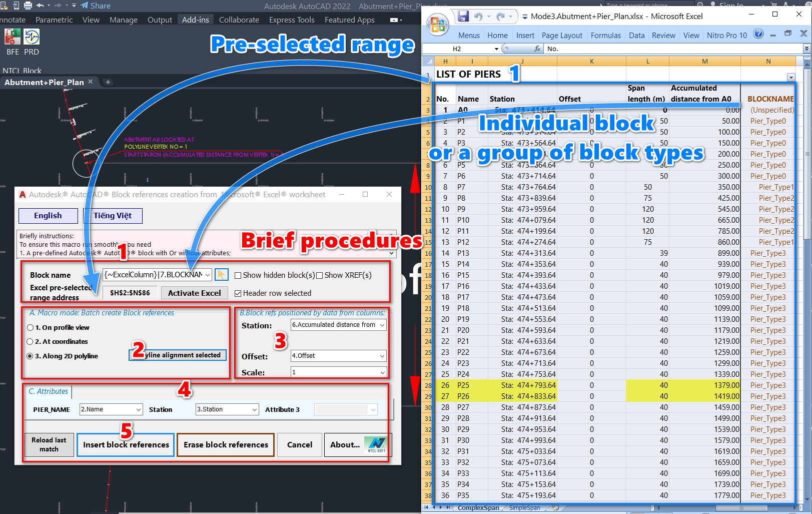This screenshot has width=812, height=514.
Task: Open Excel Formulas tab
Action: pos(605,35)
